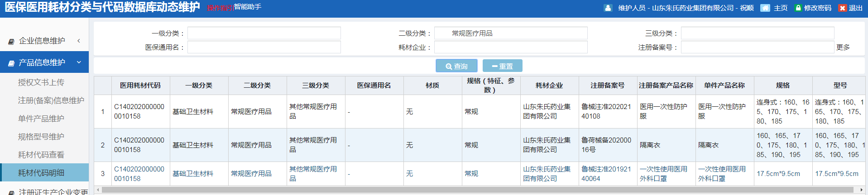Image resolution: width=868 pixels, height=195 pixels.
Task: Click the book icon beside 产品信息维护
Action: click(x=11, y=63)
